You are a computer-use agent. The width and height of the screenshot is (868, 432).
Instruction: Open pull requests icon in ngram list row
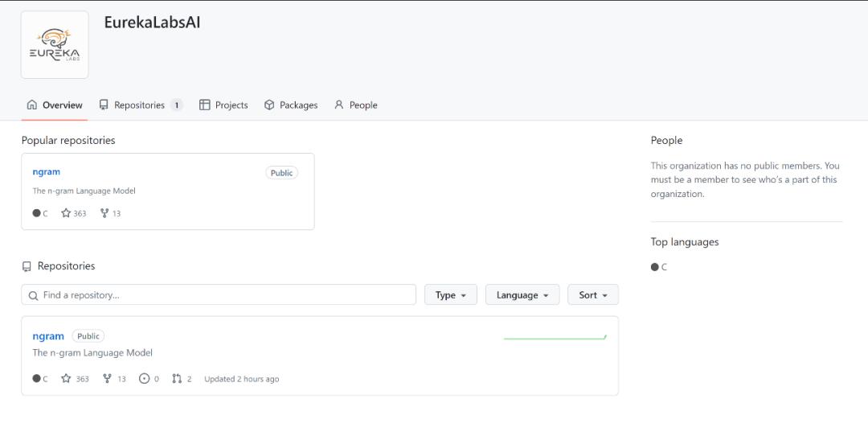pos(177,379)
